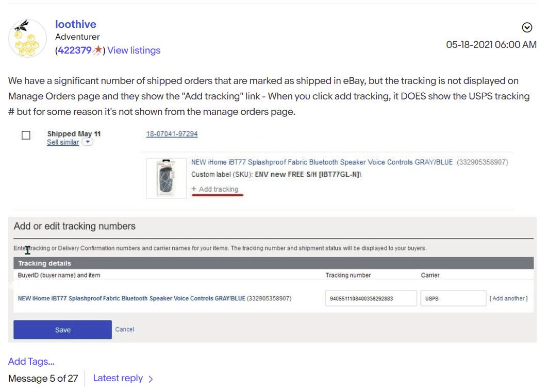Click the arrow icon after Latest reply
The width and height of the screenshot is (548, 392).
tap(151, 379)
